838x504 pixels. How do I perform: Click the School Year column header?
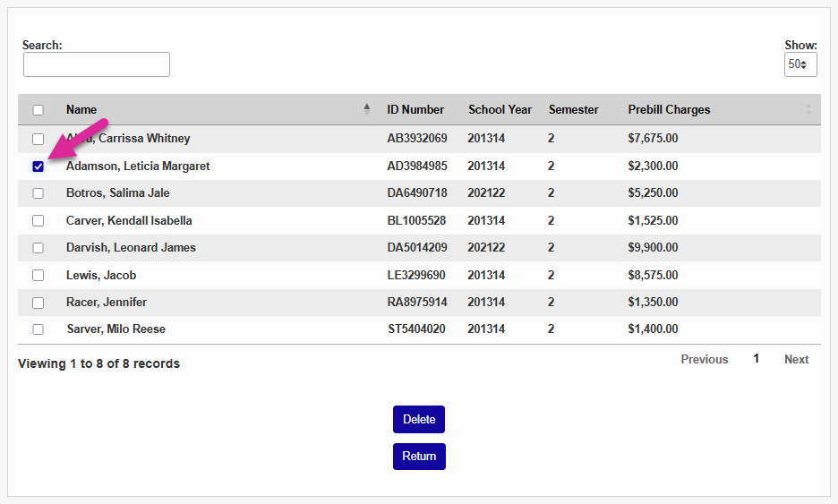point(500,110)
